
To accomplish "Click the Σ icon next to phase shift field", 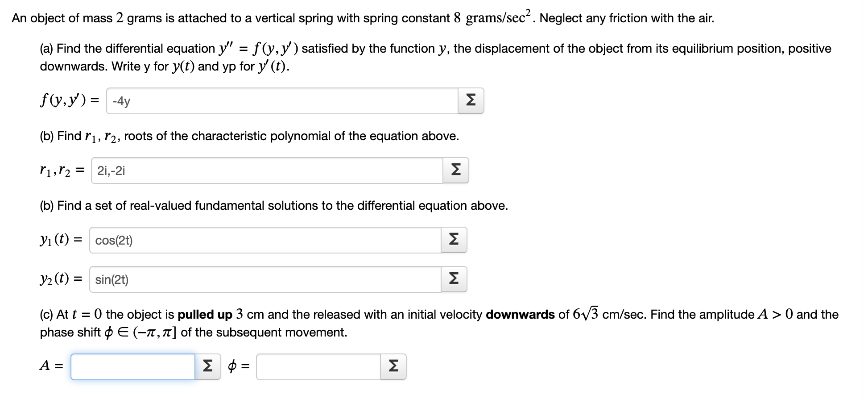I will click(x=393, y=366).
